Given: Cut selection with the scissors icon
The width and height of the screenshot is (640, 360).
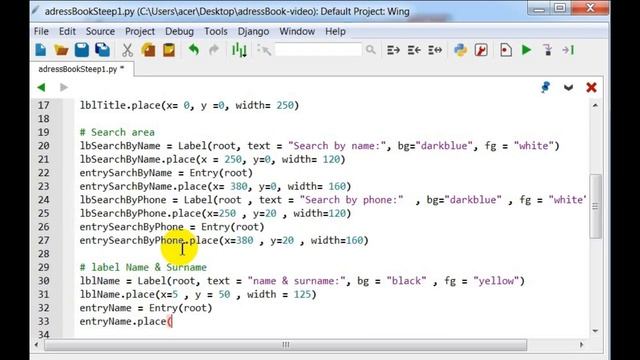Looking at the screenshot, I should click(127, 50).
